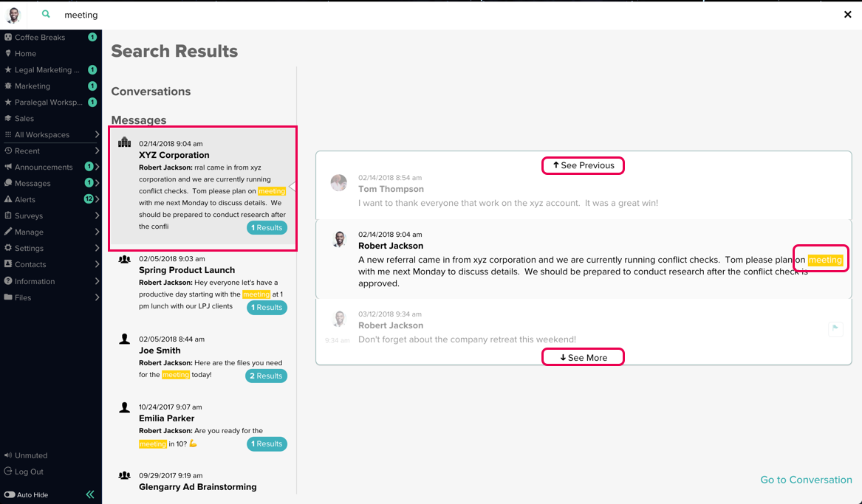Open Contacts in the sidebar
The width and height of the screenshot is (862, 504).
pyautogui.click(x=30, y=264)
